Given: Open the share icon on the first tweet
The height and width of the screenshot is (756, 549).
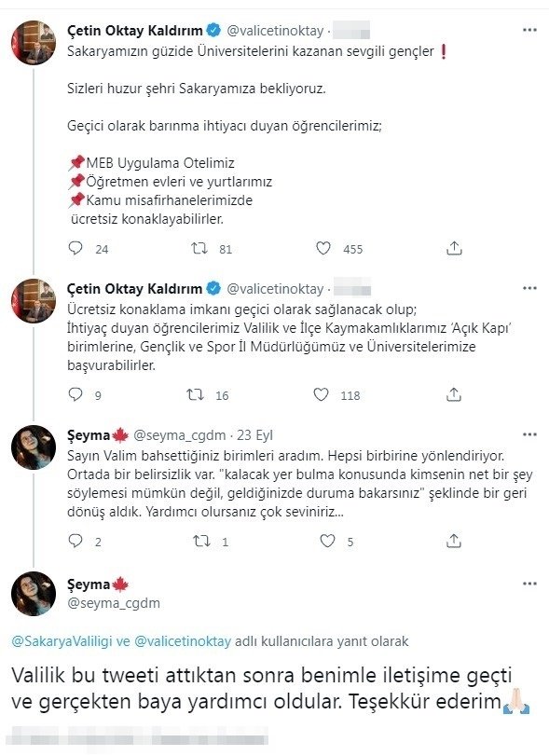Looking at the screenshot, I should (x=454, y=249).
